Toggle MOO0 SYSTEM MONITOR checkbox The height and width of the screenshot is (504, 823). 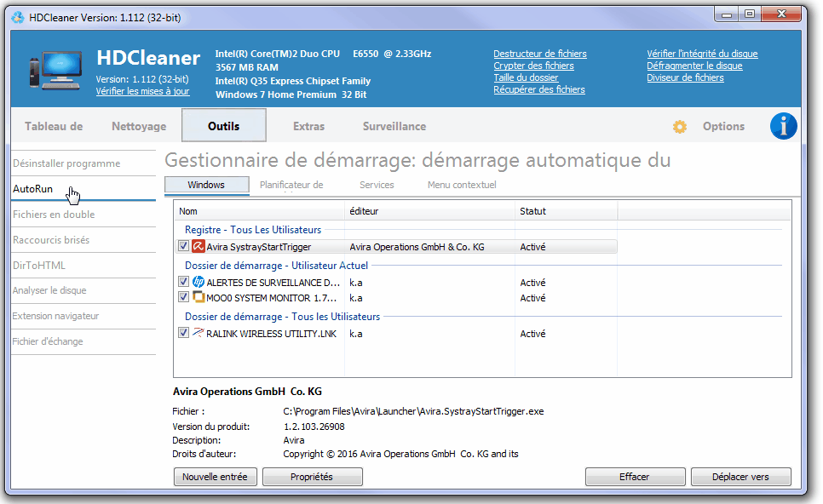(183, 297)
